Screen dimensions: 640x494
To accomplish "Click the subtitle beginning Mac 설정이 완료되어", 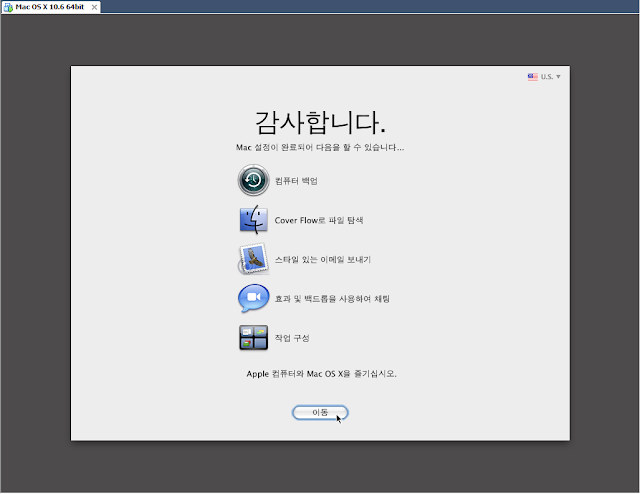I will 320,147.
